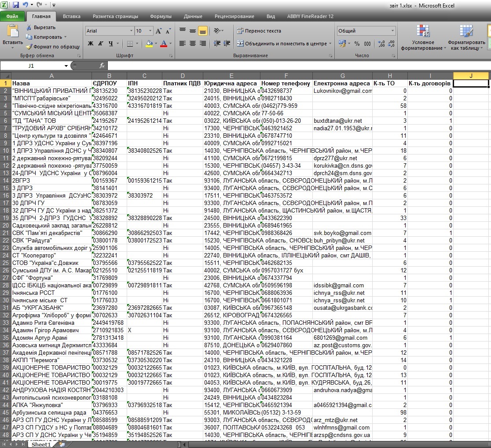Image resolution: width=491 pixels, height=448 pixels.
Task: Click the green Файл button
Action: (12, 16)
